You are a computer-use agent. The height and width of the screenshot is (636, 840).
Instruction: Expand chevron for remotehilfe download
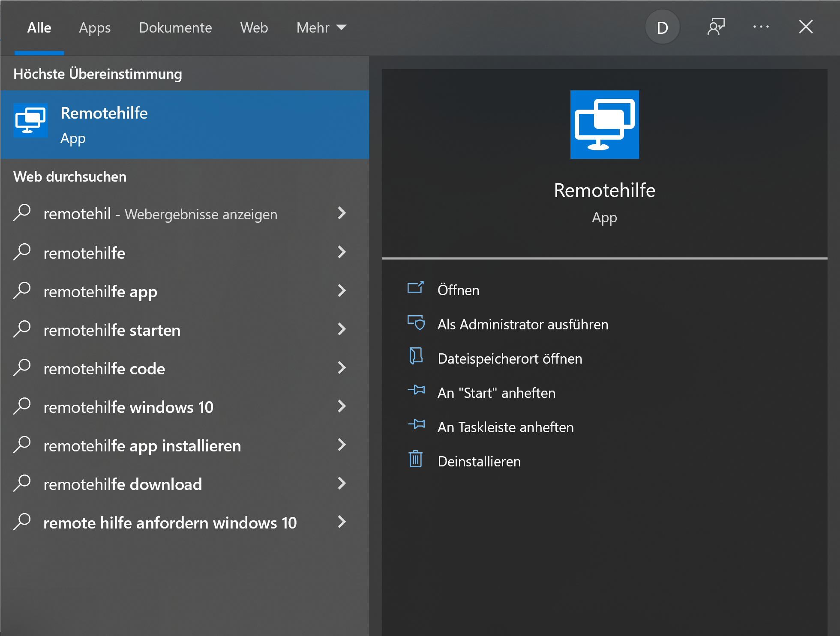coord(342,484)
